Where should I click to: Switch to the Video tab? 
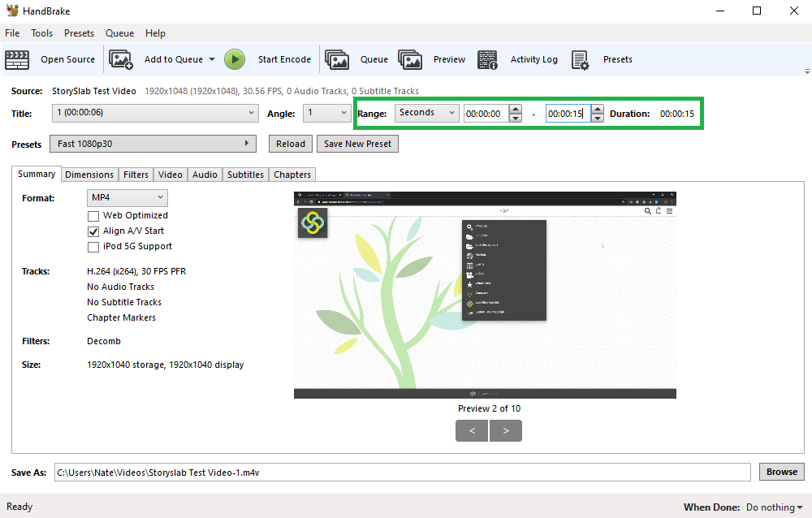tap(171, 175)
